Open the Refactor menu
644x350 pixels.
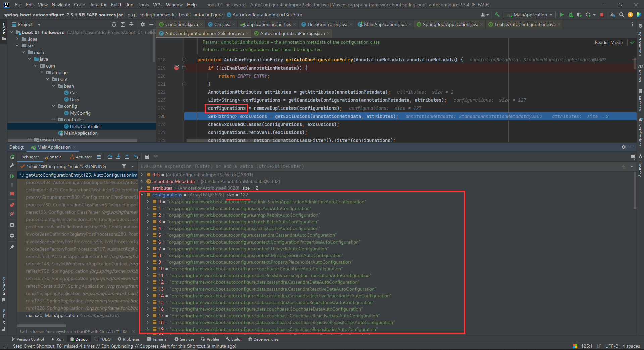[x=98, y=5]
